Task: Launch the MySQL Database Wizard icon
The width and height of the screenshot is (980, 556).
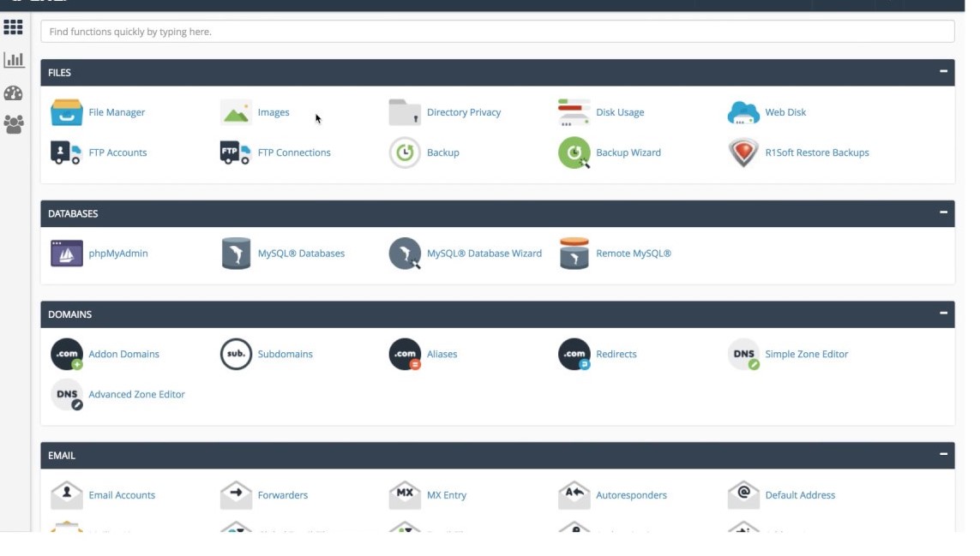Action: click(x=405, y=253)
